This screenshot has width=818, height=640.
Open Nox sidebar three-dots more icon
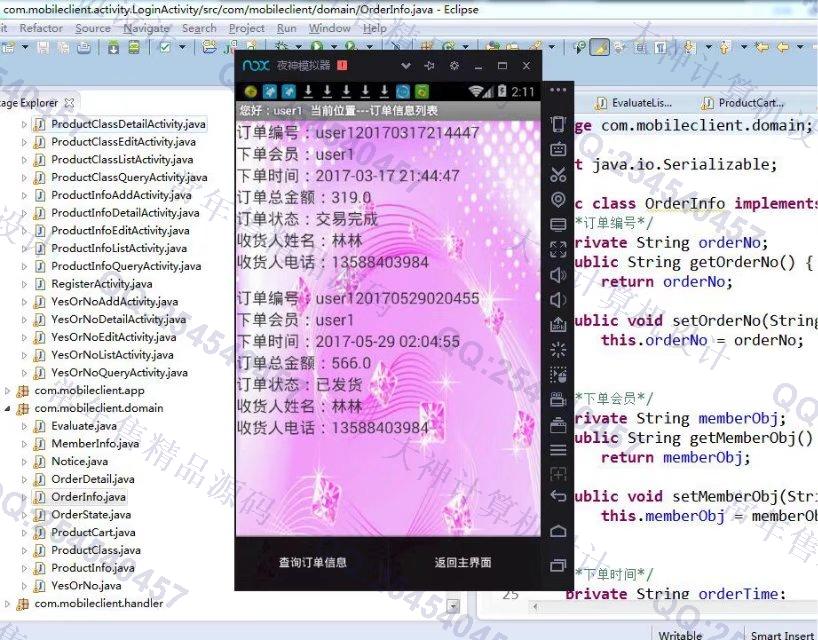(558, 90)
